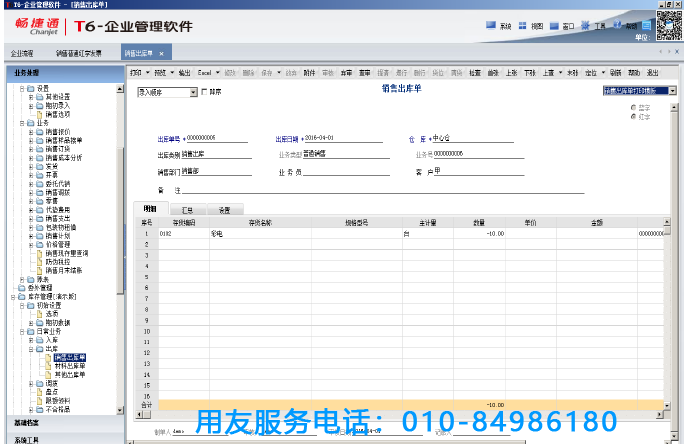Toggle the 降序 checkbox
This screenshot has width=686, height=444.
point(204,92)
